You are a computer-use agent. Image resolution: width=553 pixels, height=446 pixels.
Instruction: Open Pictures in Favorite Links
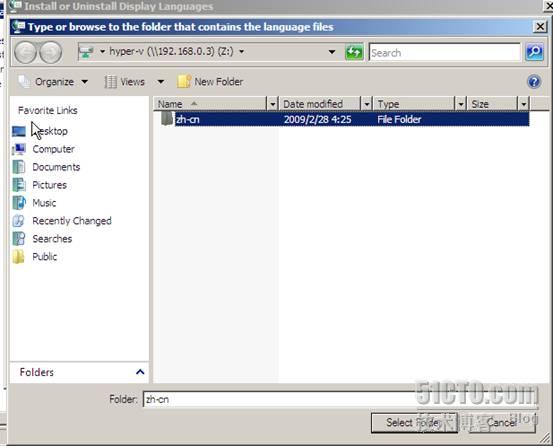pos(49,185)
